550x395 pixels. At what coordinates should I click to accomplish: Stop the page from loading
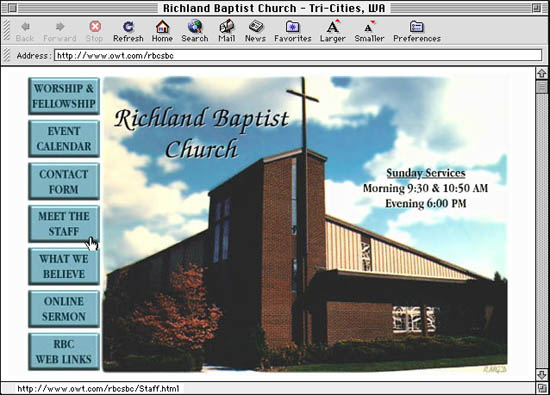pyautogui.click(x=95, y=31)
